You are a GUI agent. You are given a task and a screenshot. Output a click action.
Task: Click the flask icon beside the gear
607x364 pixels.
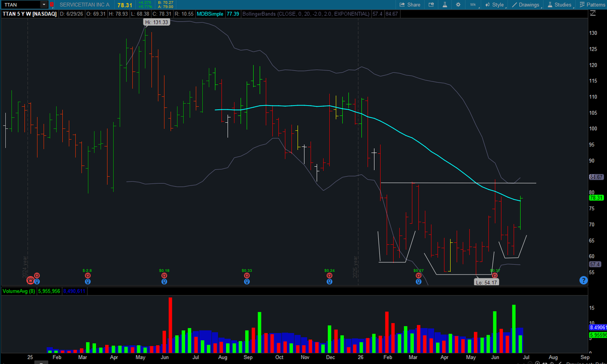click(x=444, y=5)
